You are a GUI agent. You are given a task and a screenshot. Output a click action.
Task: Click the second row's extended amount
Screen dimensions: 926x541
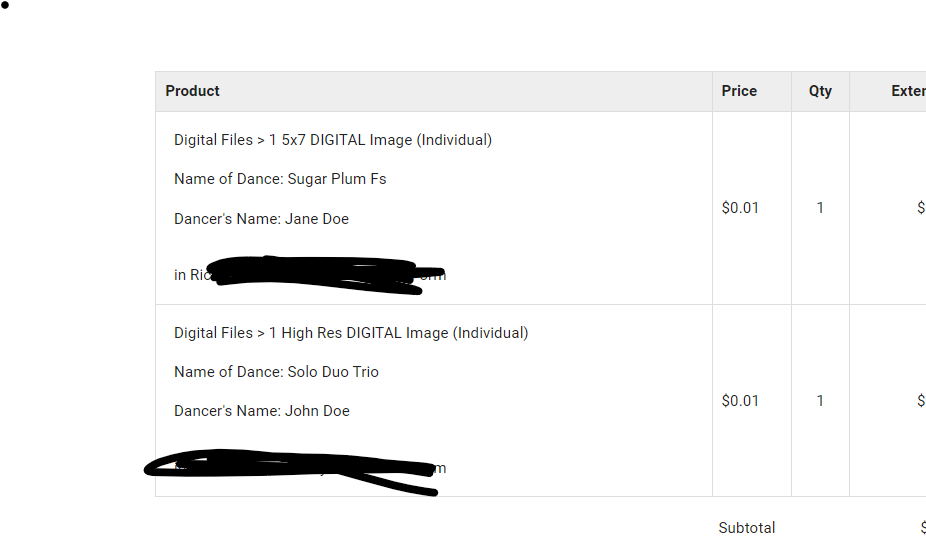pos(921,401)
